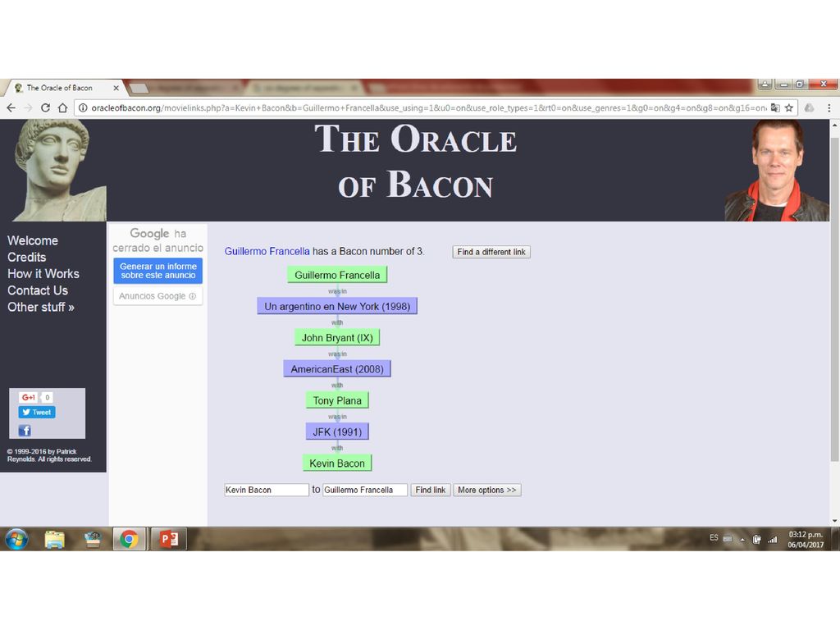This screenshot has height=630, width=840.
Task: Open the How it Works link
Action: pyautogui.click(x=43, y=274)
